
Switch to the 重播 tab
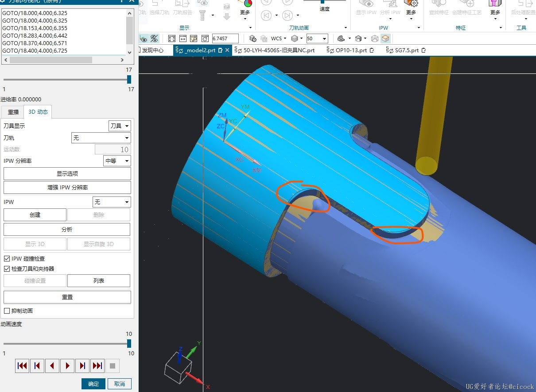[x=13, y=112]
